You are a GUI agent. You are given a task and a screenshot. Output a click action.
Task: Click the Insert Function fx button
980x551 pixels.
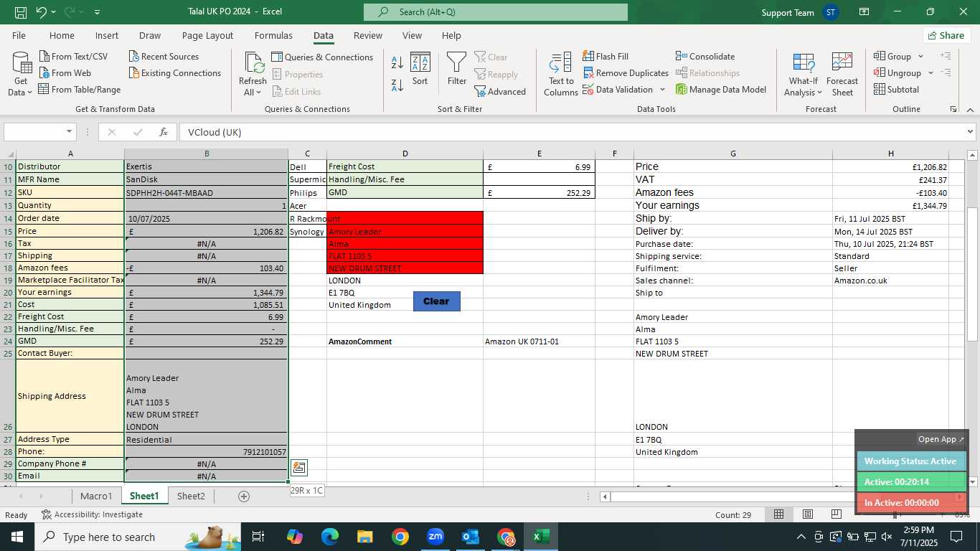tap(164, 132)
